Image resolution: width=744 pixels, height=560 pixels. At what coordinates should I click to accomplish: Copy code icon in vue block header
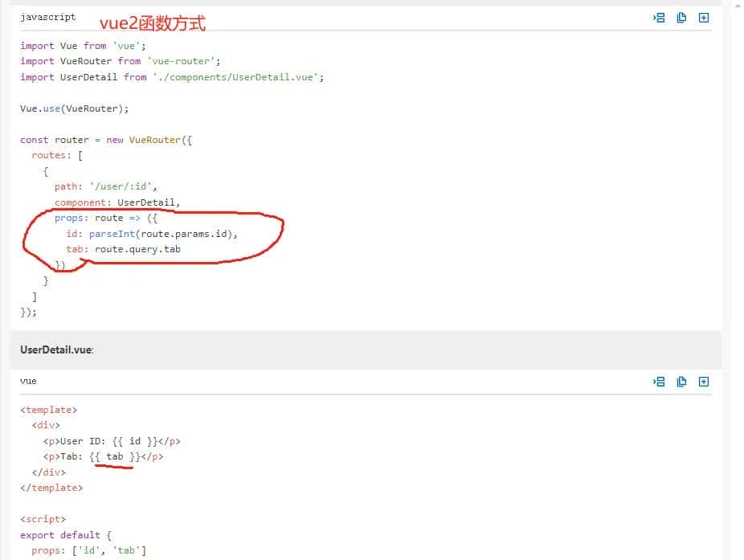coord(681,382)
